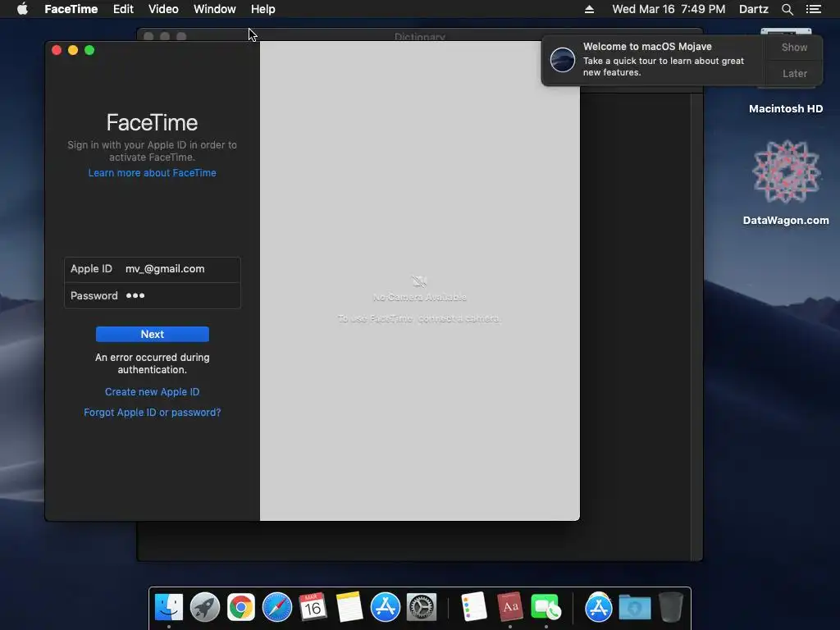This screenshot has width=840, height=630.
Task: Open the Window menu
Action: pos(214,9)
